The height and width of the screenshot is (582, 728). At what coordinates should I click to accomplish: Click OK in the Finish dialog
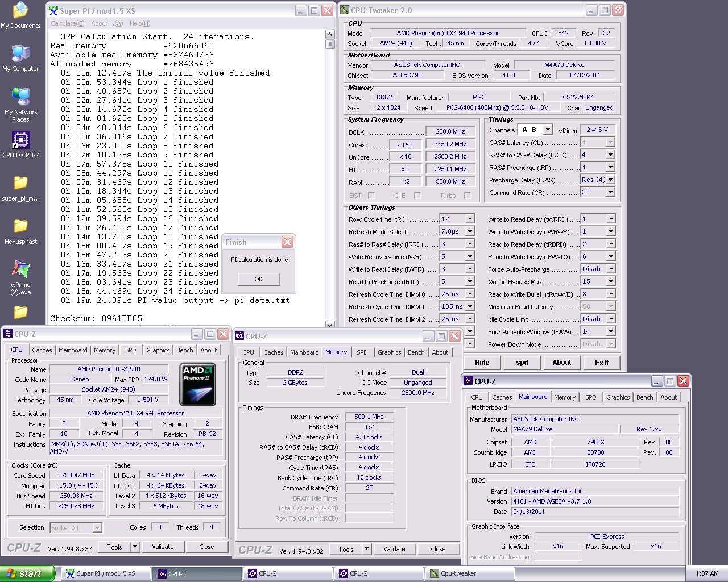tap(259, 279)
